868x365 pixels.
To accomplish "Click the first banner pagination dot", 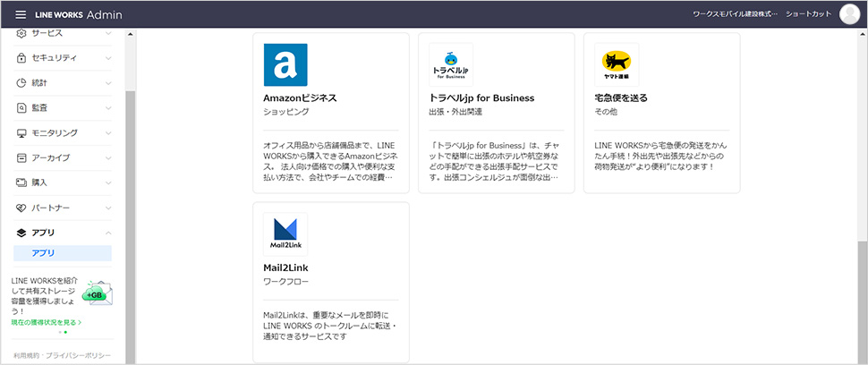I will click(60, 333).
